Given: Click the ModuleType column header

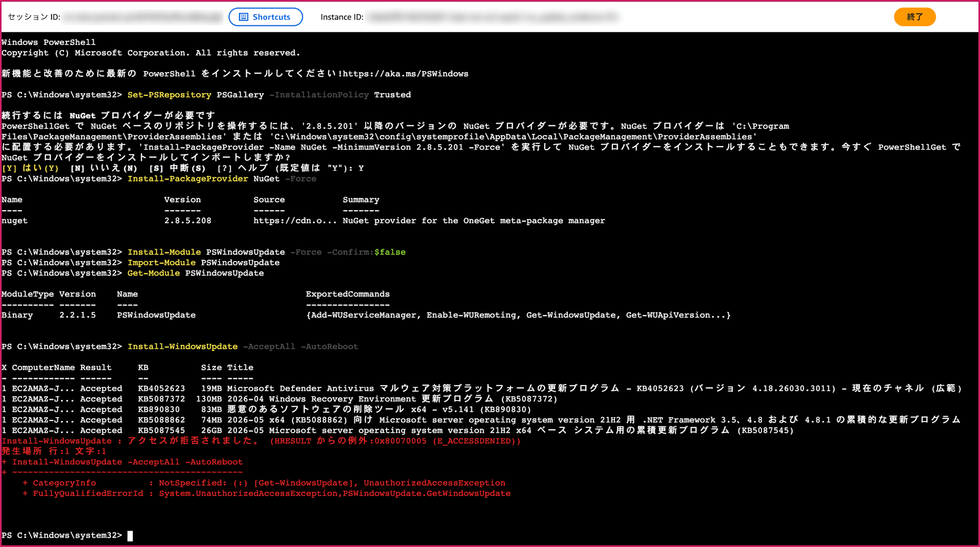Looking at the screenshot, I should coord(27,294).
